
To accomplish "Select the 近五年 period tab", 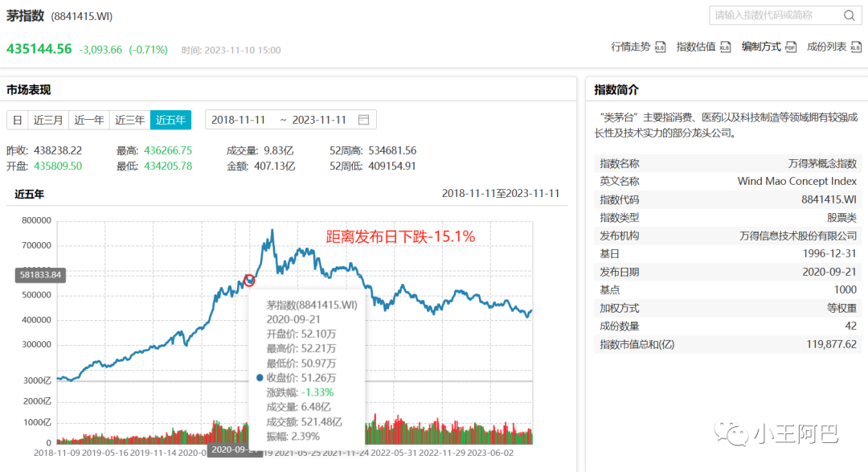I will [170, 120].
